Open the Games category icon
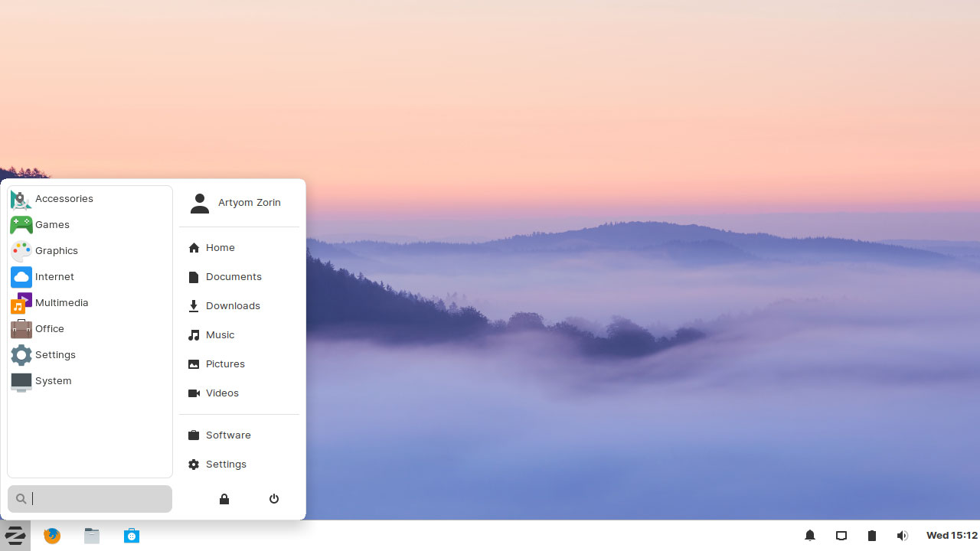980x551 pixels. [x=21, y=224]
